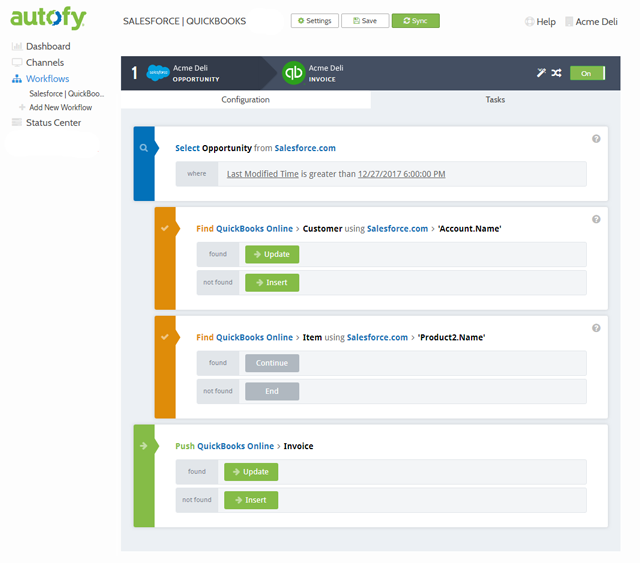
Task: Open the Settings button
Action: point(314,21)
